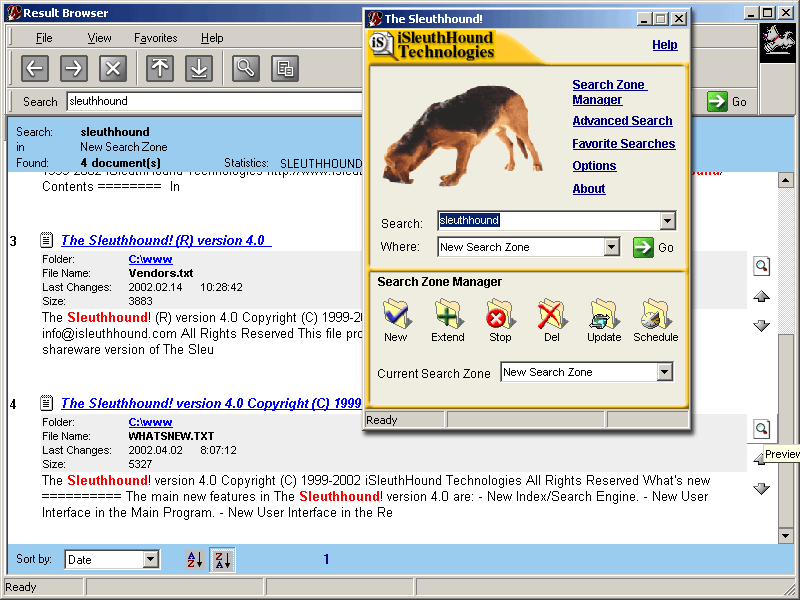Click the document icon of result 3

coord(46,240)
